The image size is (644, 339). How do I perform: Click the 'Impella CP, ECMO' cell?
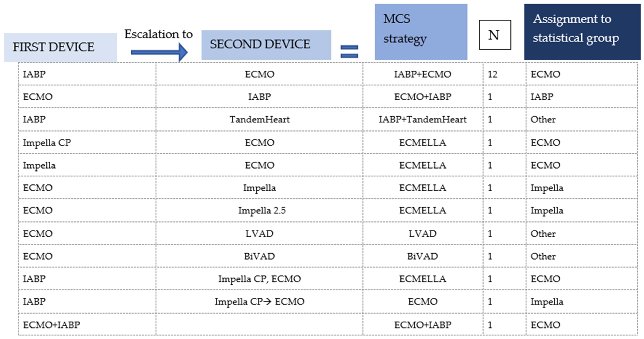(260, 279)
